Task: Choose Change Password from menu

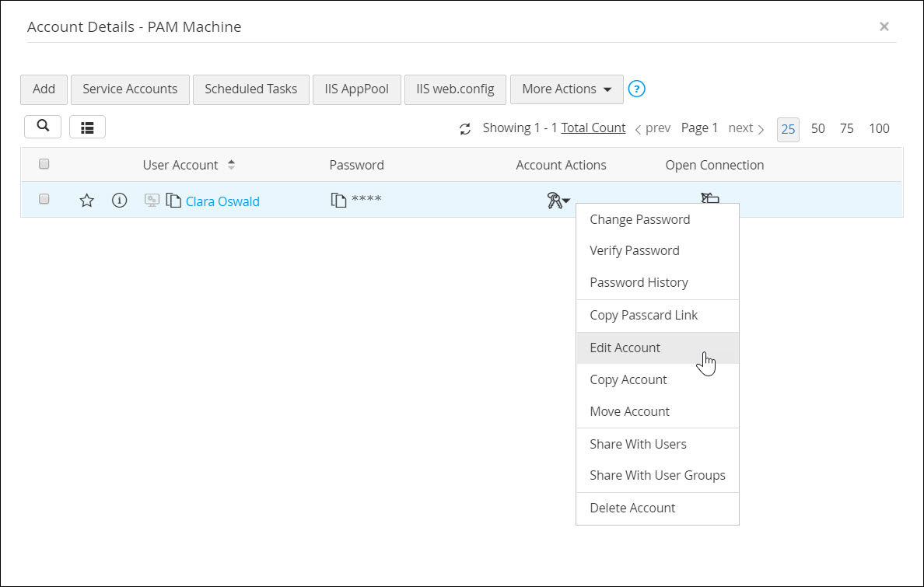Action: [657, 219]
